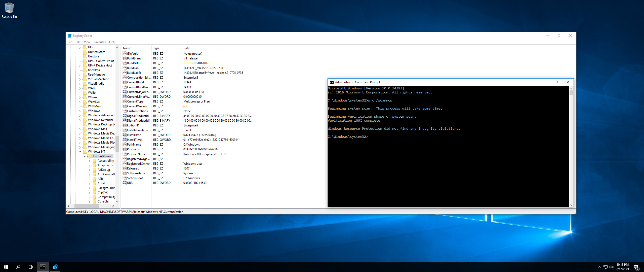
Task: Click tree pane scroll-right arrow
Action: 113,206
